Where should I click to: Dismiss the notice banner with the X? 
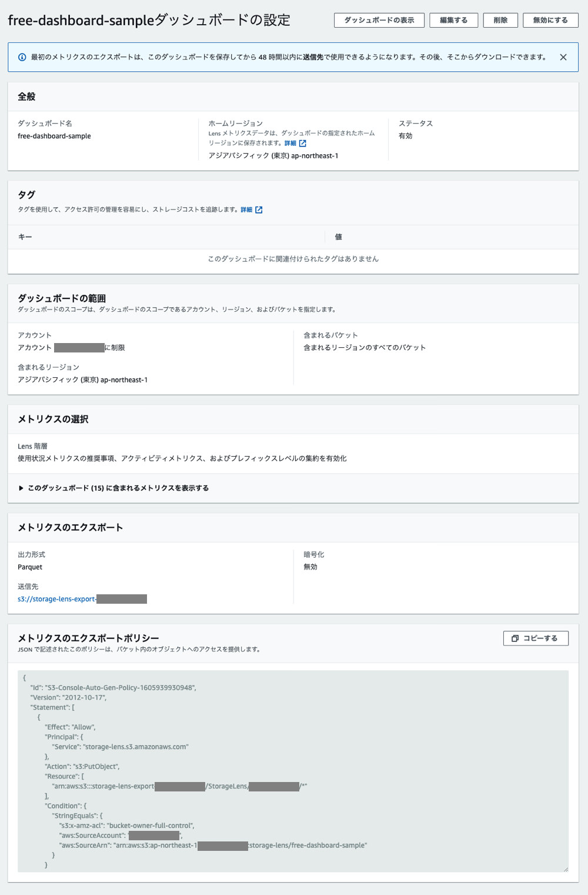(563, 56)
